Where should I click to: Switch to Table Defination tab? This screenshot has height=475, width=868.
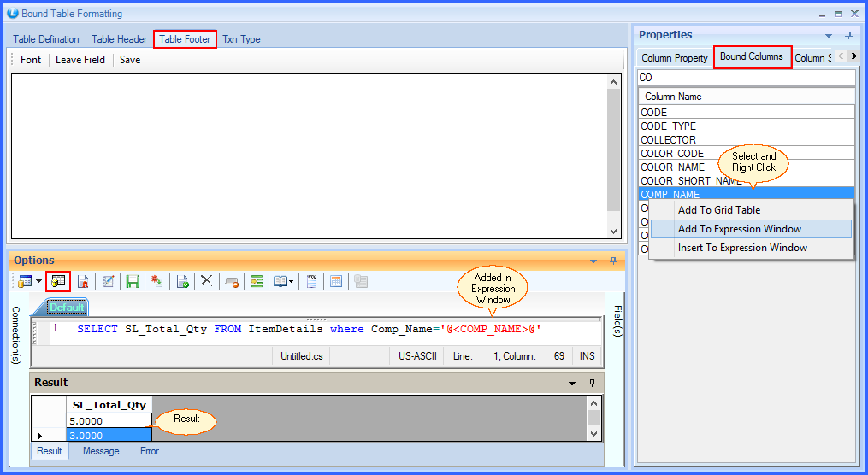(46, 39)
